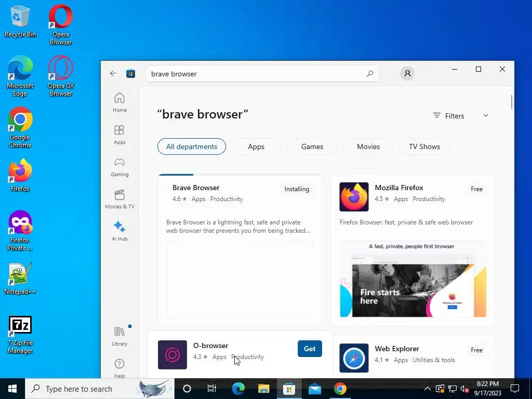Select Opera Browser desktop shortcut
The image size is (532, 399).
click(x=61, y=25)
